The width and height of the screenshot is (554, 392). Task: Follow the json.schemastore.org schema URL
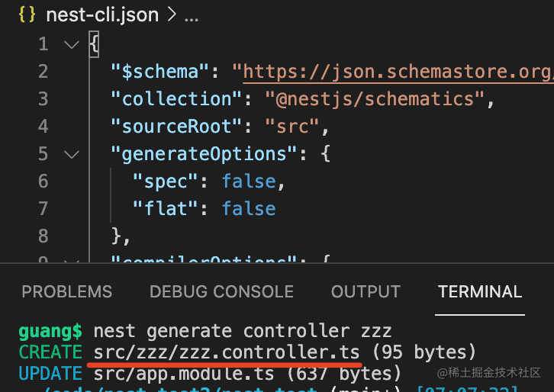[398, 72]
